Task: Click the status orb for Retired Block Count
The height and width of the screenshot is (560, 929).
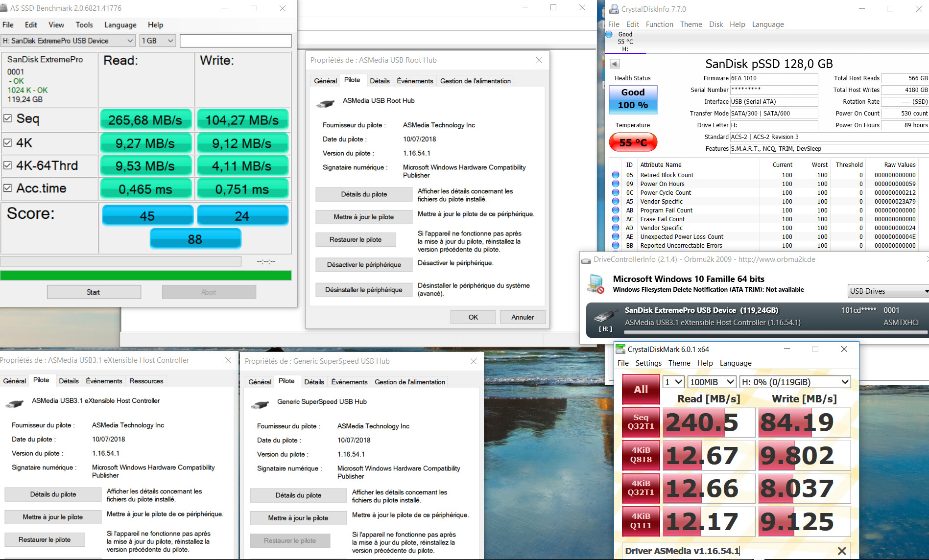Action: click(x=616, y=175)
